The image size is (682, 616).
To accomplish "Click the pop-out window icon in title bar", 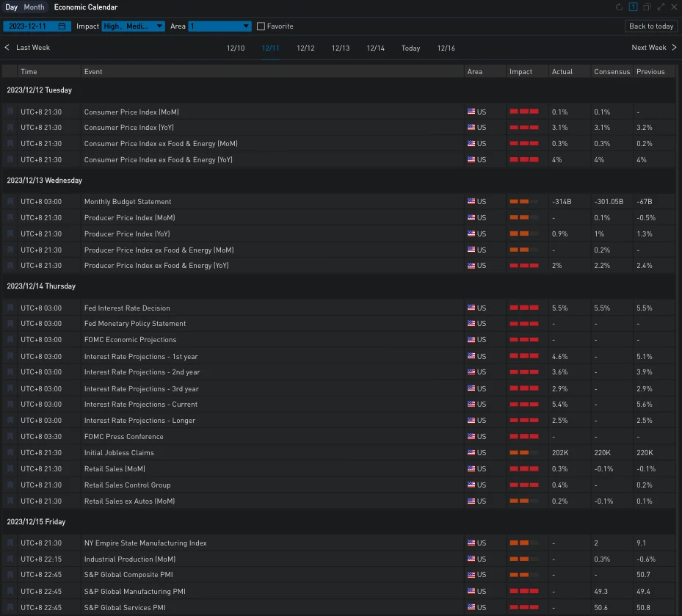I will click(x=647, y=7).
